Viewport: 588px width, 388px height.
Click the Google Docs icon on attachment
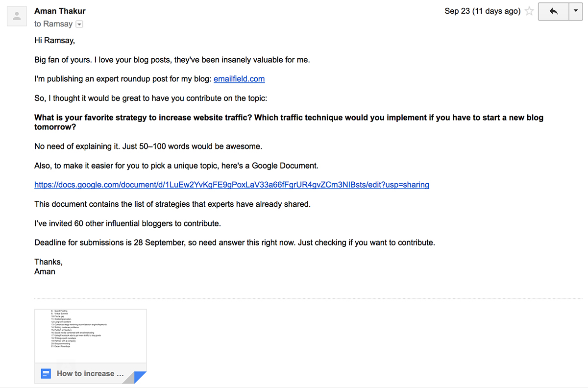pyautogui.click(x=46, y=374)
